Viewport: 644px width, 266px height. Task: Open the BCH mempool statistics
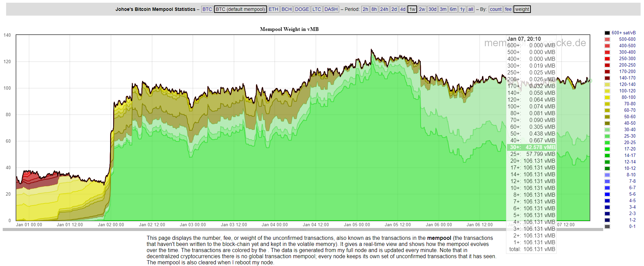pyautogui.click(x=286, y=9)
